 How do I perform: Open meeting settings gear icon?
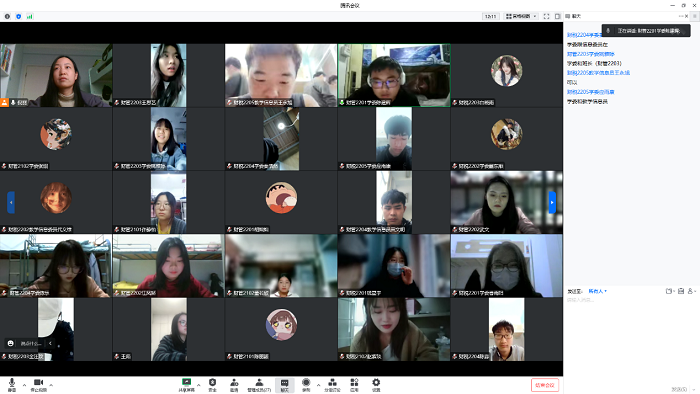[376, 385]
